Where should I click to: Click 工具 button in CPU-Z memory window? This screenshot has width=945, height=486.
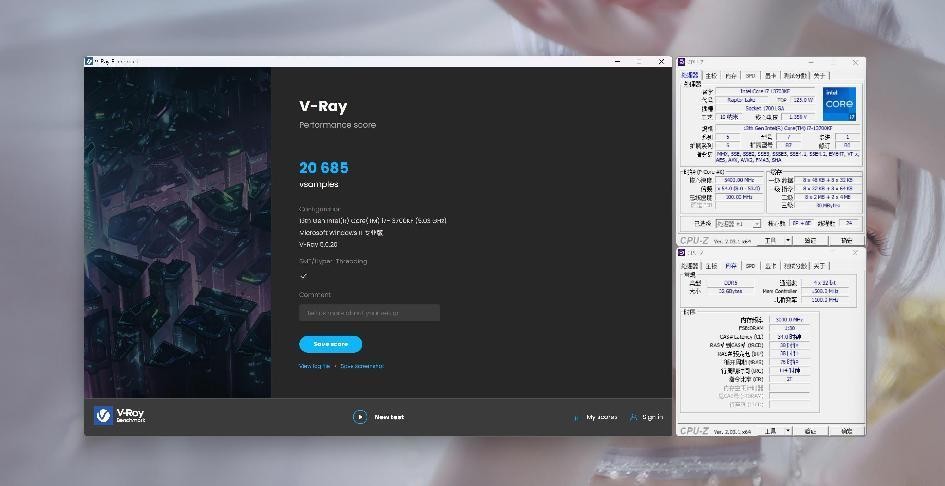coord(770,431)
